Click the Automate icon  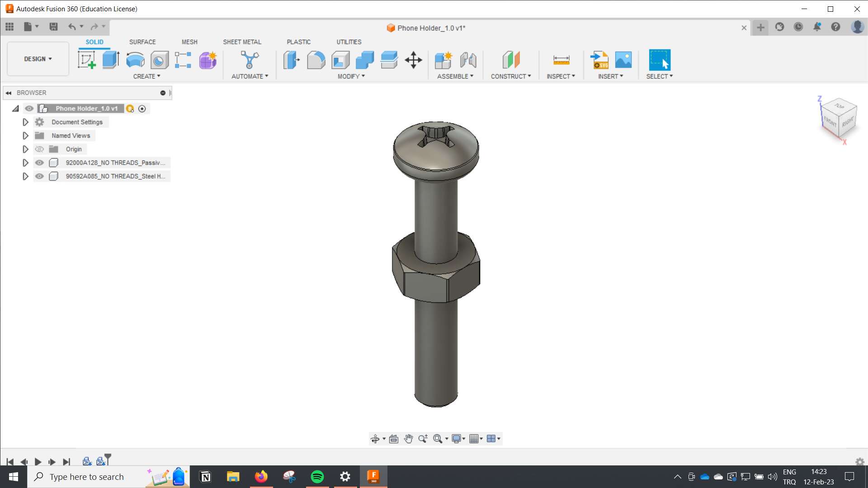(250, 60)
